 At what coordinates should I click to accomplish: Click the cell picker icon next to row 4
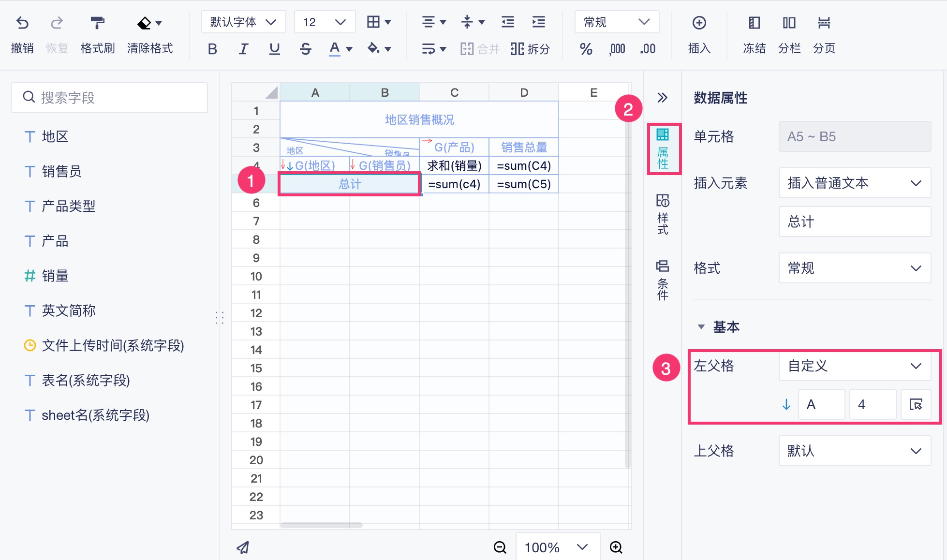pyautogui.click(x=916, y=404)
